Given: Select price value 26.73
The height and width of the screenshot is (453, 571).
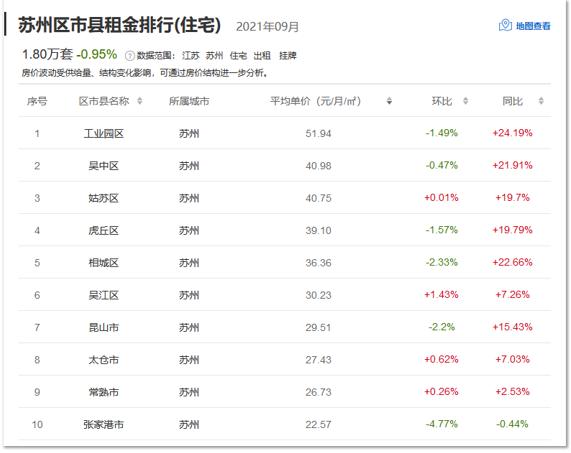Looking at the screenshot, I should pyautogui.click(x=318, y=392).
